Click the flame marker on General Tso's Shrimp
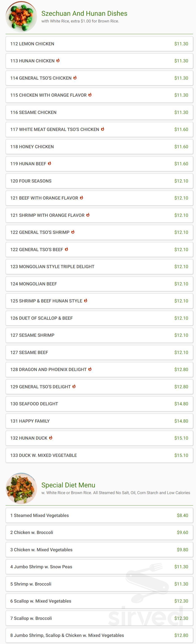This screenshot has height=644, width=196. pos(73,232)
